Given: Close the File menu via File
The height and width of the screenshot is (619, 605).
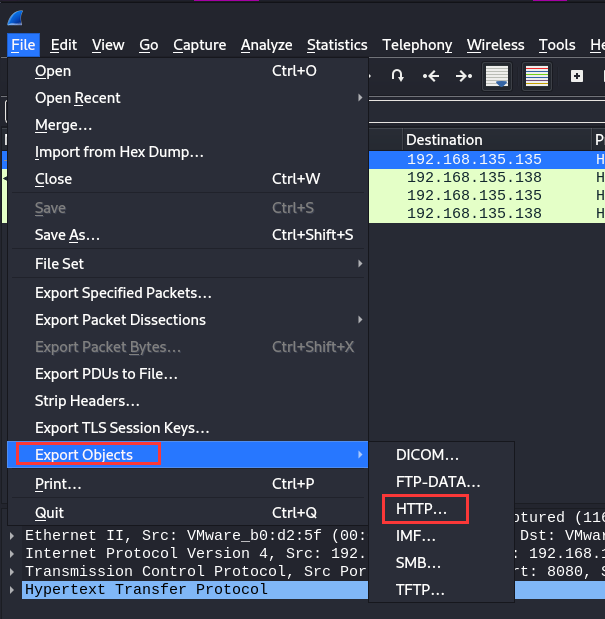Looking at the screenshot, I should 23,45.
